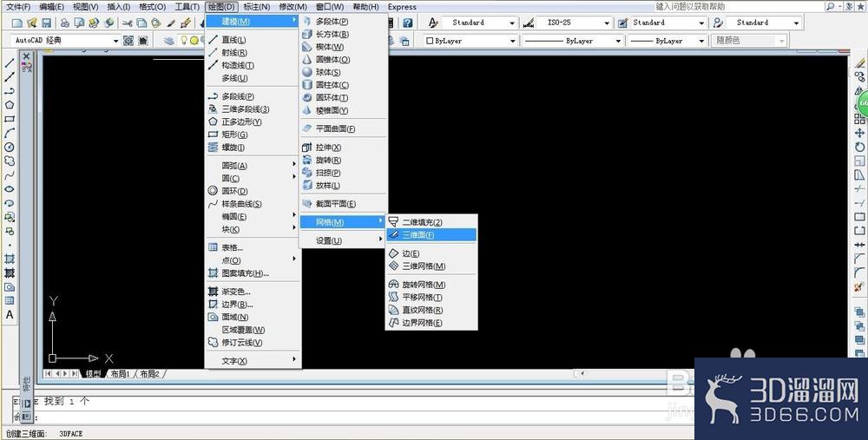This screenshot has width=868, height=440.
Task: Open the 随颜色 plot style dropdown
Action: pos(781,41)
